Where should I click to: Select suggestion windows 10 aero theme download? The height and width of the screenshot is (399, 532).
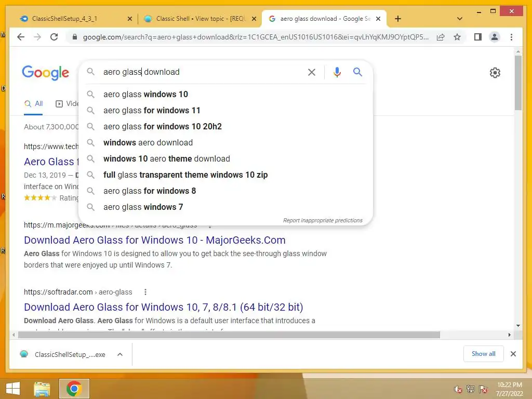click(225, 159)
